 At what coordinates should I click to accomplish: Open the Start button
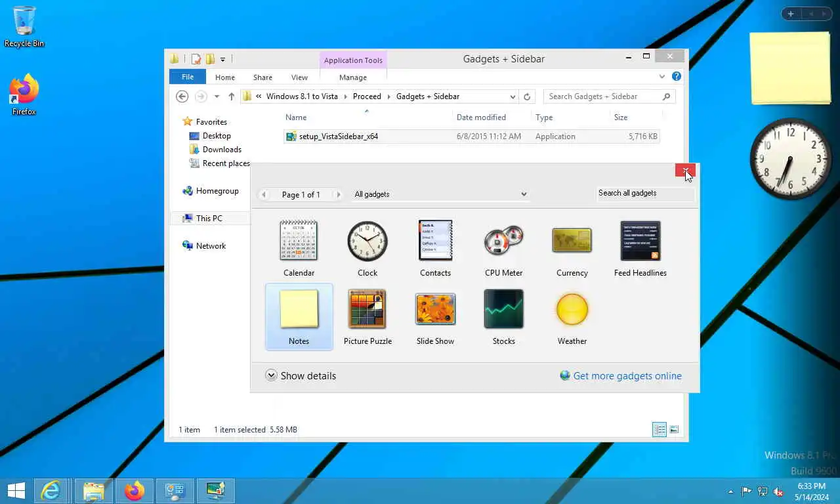[x=16, y=490]
